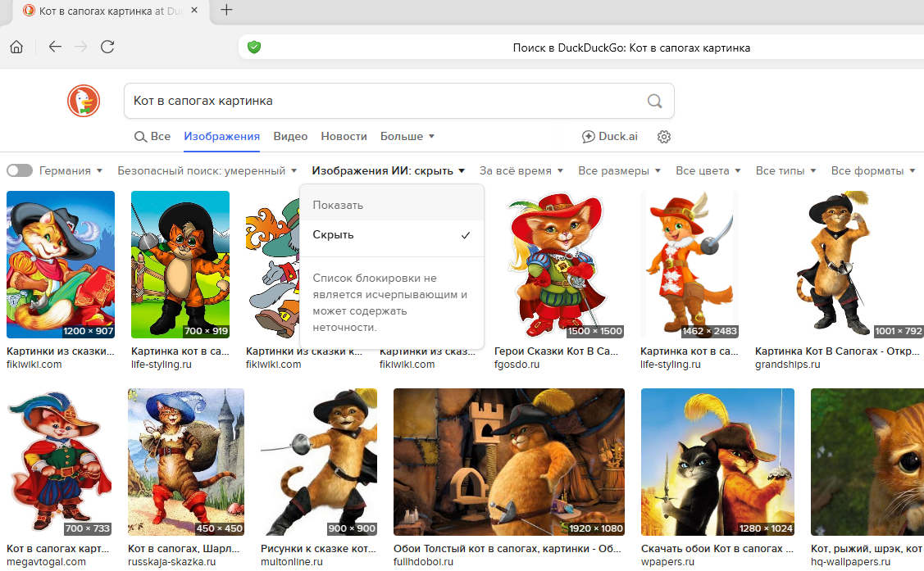This screenshot has height=571, width=924.
Task: Open the Все размеры filter
Action: [x=619, y=170]
